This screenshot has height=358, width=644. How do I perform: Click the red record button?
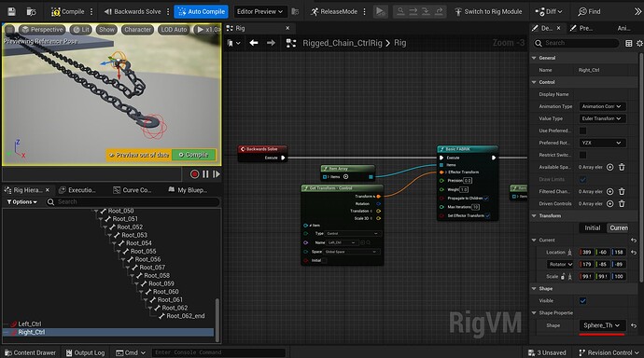(x=195, y=174)
